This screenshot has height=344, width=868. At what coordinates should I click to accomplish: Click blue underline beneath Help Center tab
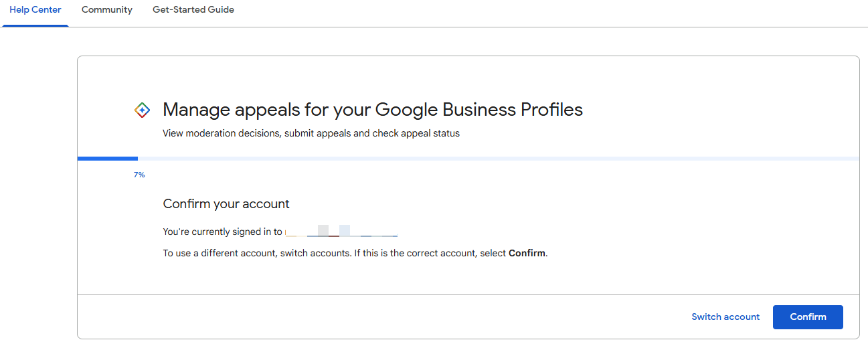(35, 25)
